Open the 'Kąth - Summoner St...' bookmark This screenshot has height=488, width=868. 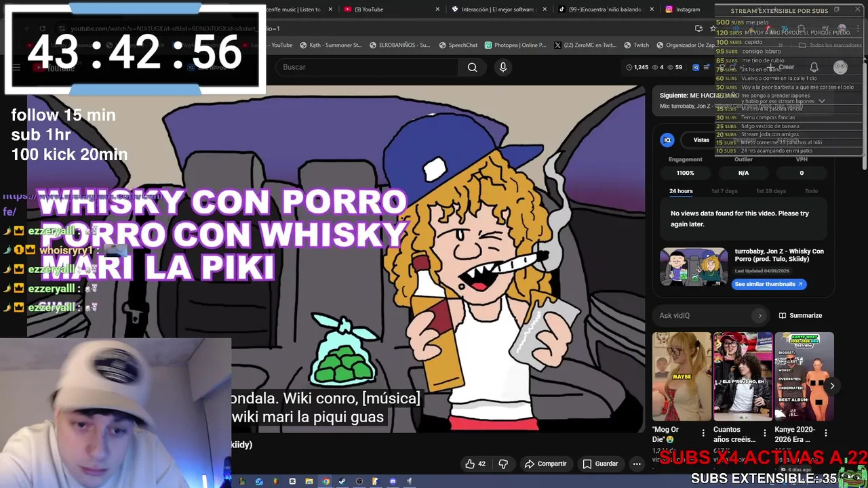tap(330, 45)
